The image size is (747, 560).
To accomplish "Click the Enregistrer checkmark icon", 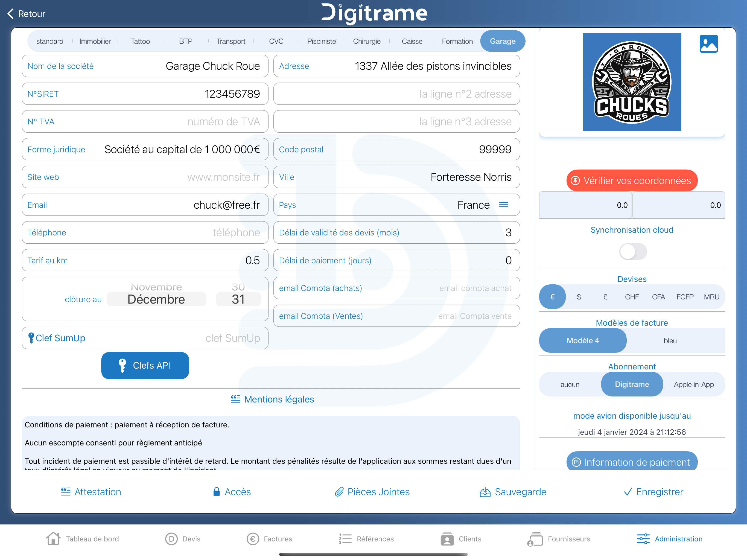I will (628, 491).
